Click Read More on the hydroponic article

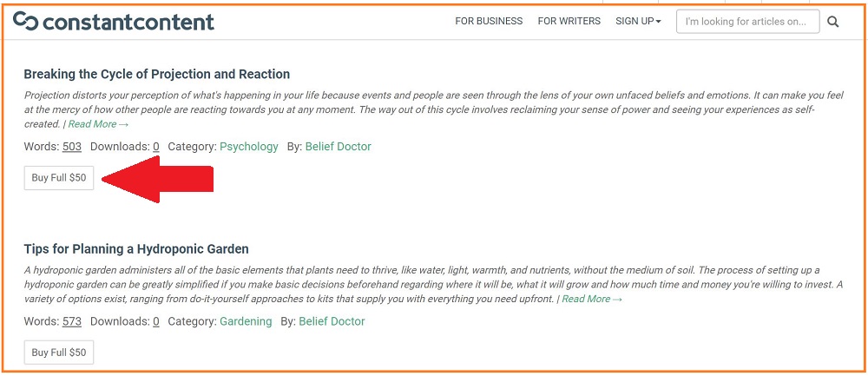[x=592, y=299]
